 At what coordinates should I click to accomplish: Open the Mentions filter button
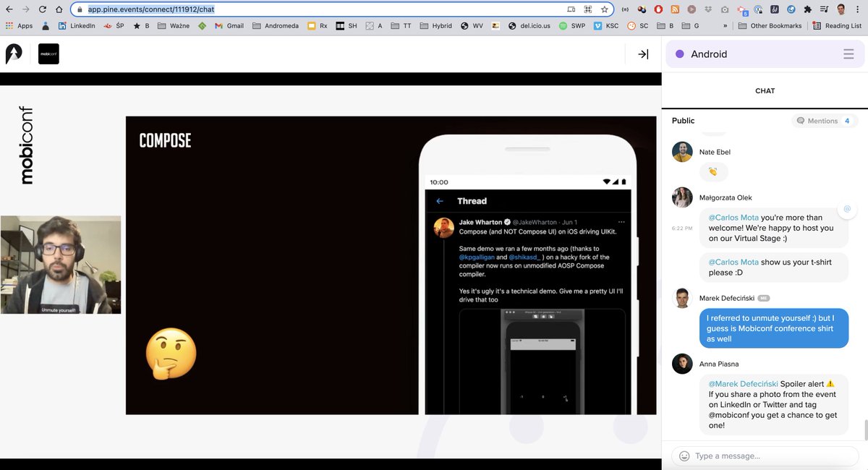(825, 121)
